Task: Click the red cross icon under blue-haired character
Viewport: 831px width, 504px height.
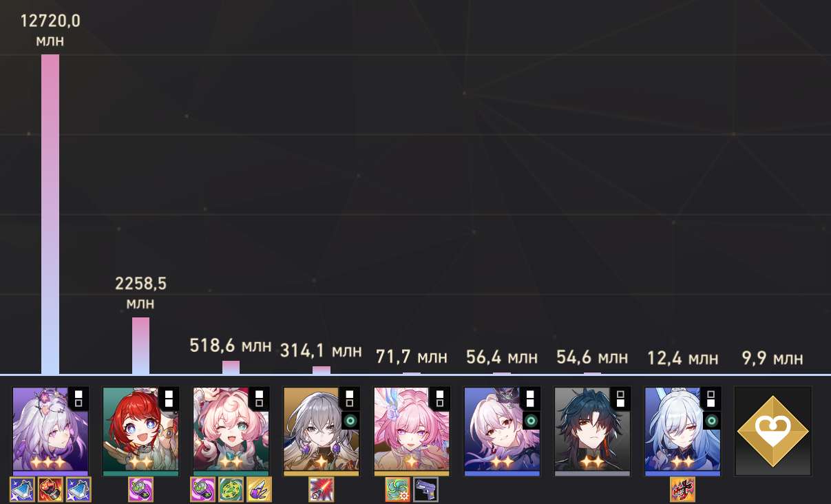Action: pyautogui.click(x=682, y=490)
